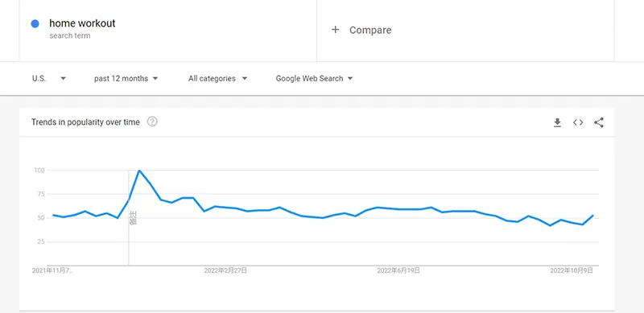Open the Google Web Search dropdown
Image resolution: width=644 pixels, height=313 pixels.
coord(350,79)
